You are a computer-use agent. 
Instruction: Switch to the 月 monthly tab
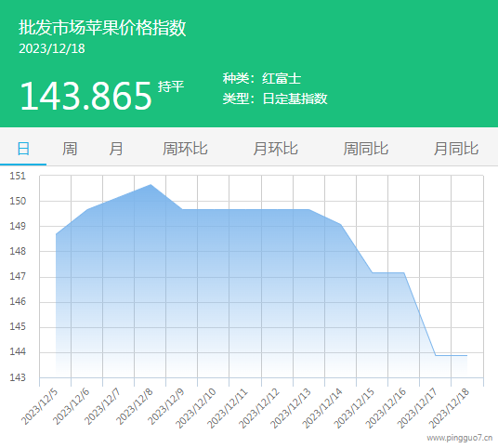(115, 149)
